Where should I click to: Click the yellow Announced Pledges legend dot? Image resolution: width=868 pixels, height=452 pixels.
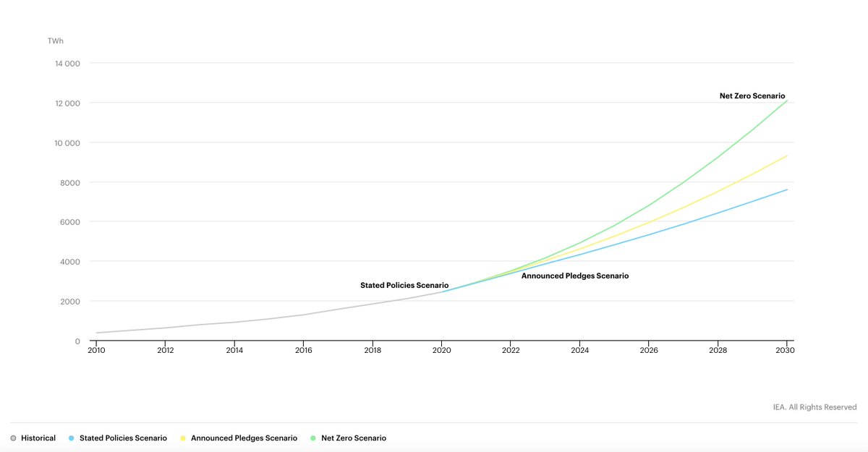183,438
